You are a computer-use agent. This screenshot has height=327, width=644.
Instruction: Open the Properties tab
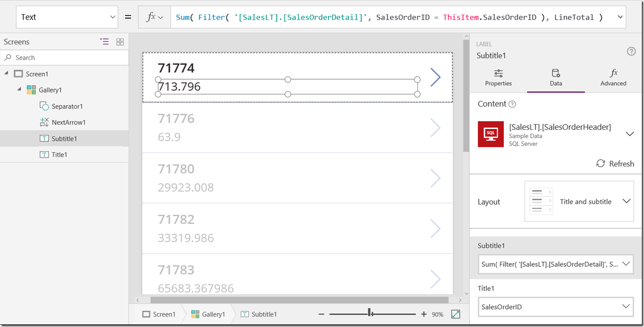point(498,78)
